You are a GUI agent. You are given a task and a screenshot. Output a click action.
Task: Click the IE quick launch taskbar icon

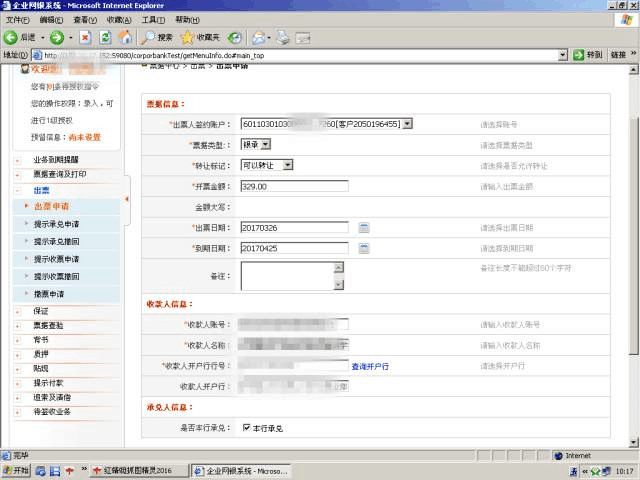pyautogui.click(x=40, y=471)
